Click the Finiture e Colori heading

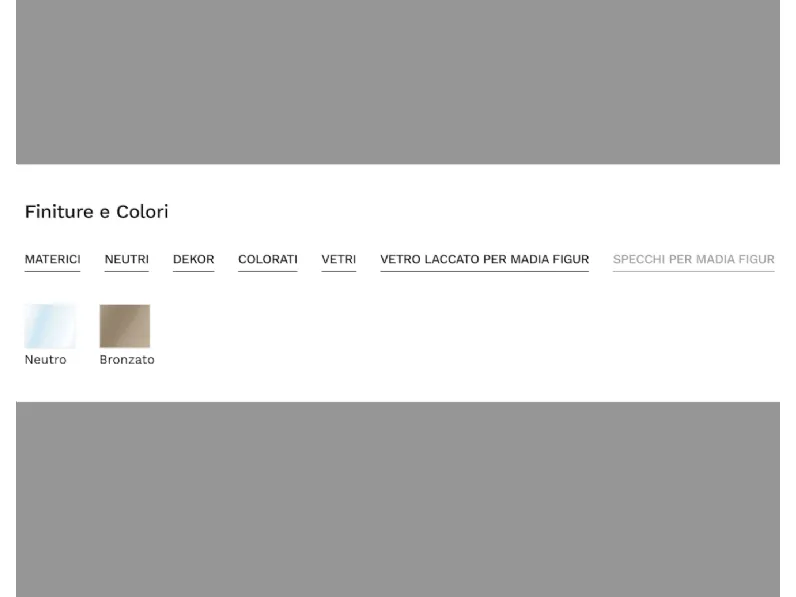96,212
